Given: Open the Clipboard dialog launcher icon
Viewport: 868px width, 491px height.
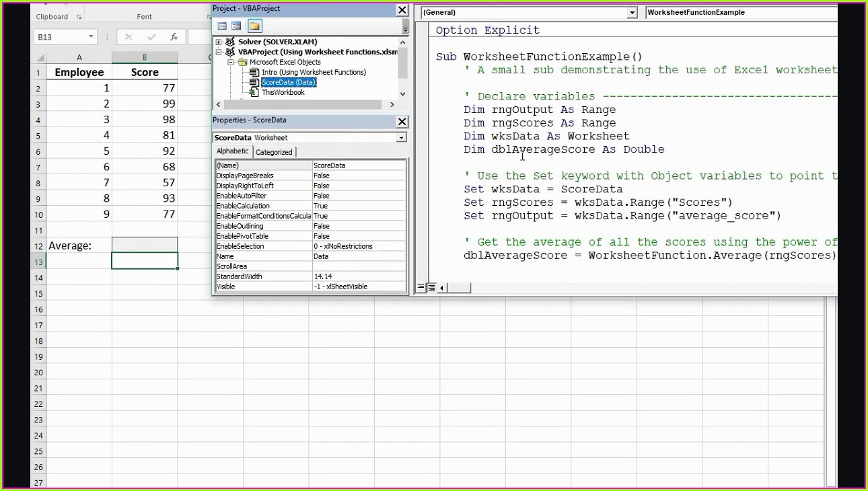Looking at the screenshot, I should 79,17.
